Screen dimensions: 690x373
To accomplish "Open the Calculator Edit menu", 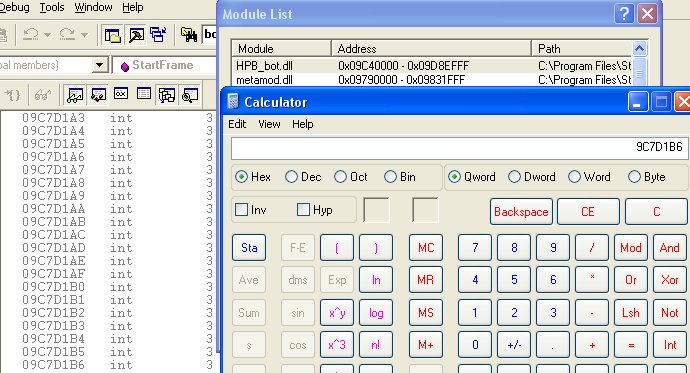I will coord(237,124).
